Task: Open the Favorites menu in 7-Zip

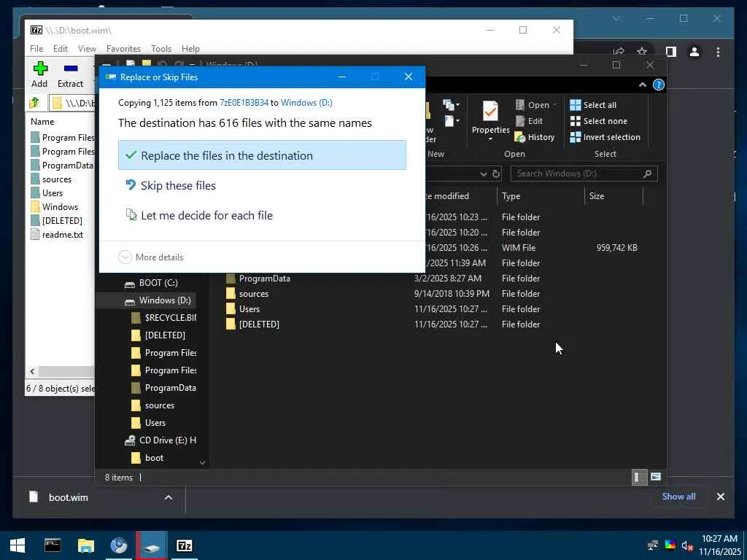Action: click(x=123, y=49)
